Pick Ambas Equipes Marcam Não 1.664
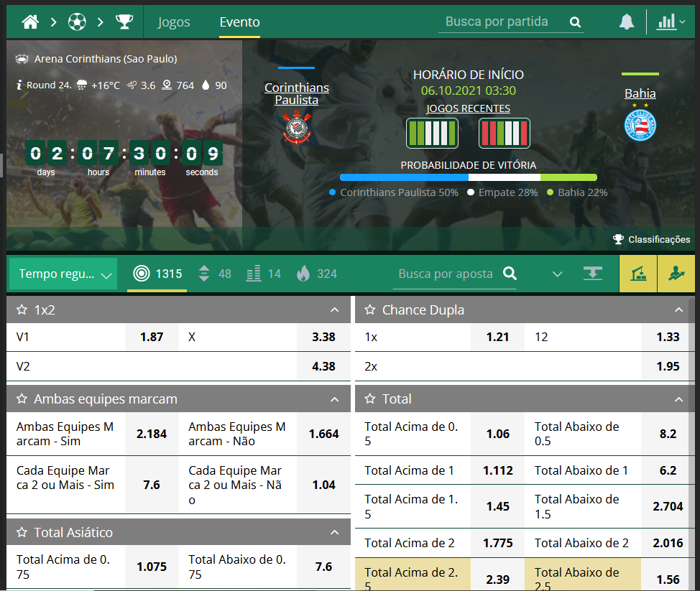 coord(323,434)
